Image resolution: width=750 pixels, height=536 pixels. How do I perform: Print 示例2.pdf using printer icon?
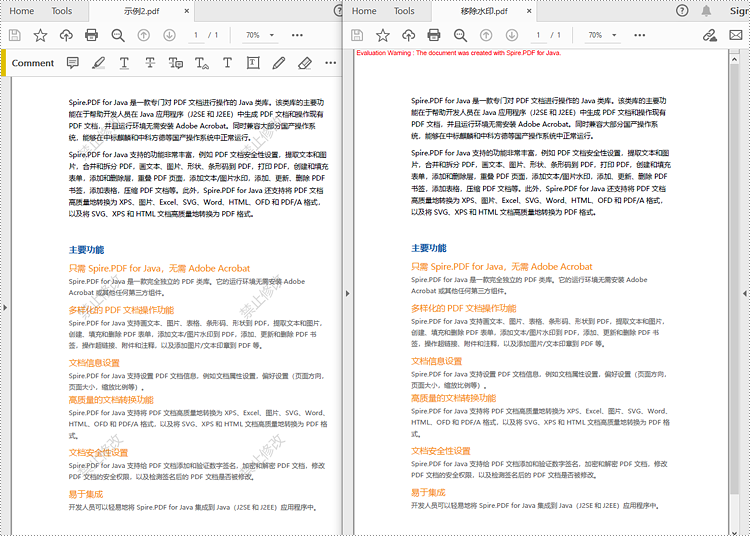91,35
